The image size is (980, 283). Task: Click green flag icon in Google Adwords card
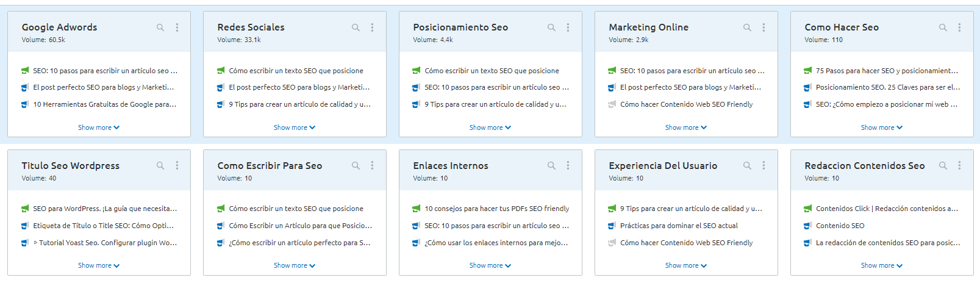tap(25, 71)
